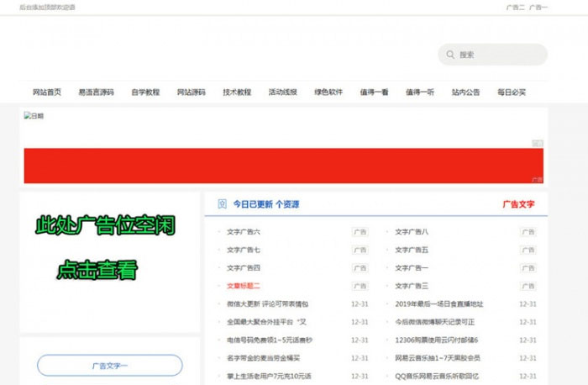Visit the 绿色软件 category
The width and height of the screenshot is (588, 385).
(328, 92)
